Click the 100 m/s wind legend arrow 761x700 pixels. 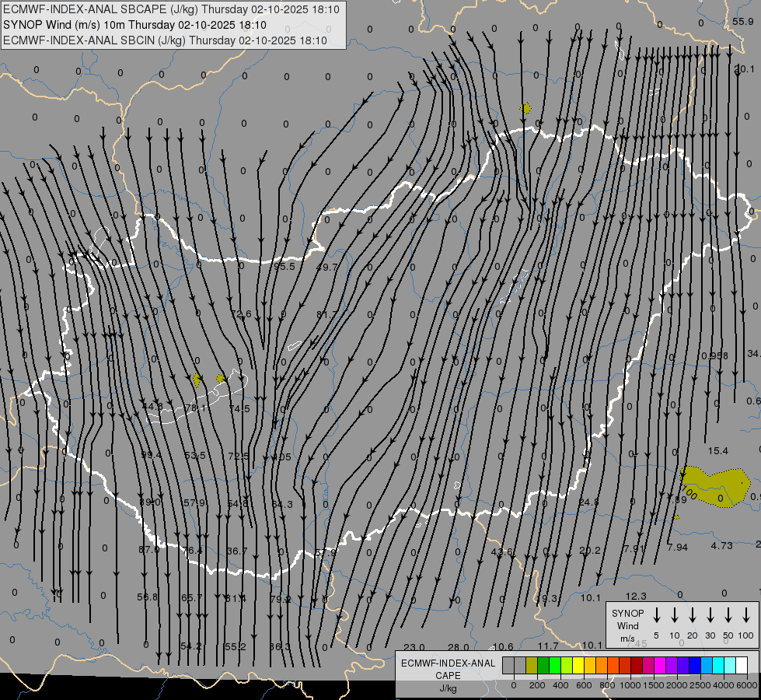(x=746, y=615)
